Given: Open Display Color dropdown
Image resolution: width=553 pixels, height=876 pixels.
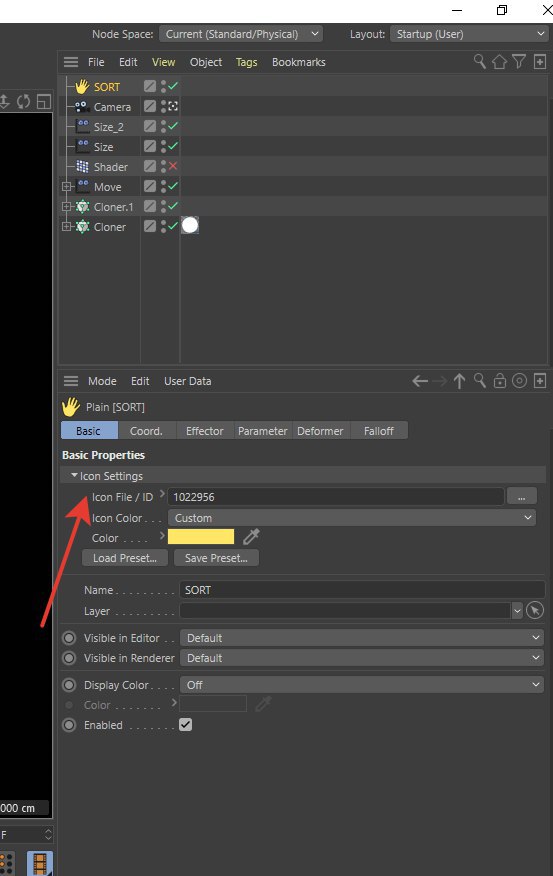Looking at the screenshot, I should coord(362,684).
